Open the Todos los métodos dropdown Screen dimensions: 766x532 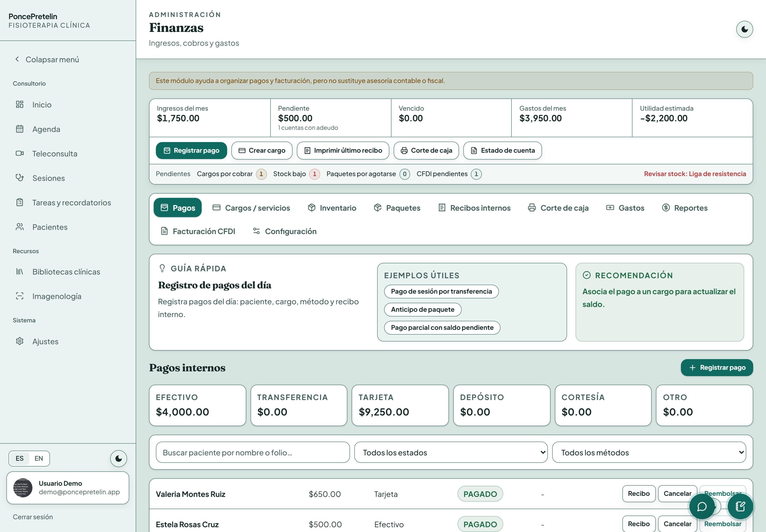click(649, 452)
